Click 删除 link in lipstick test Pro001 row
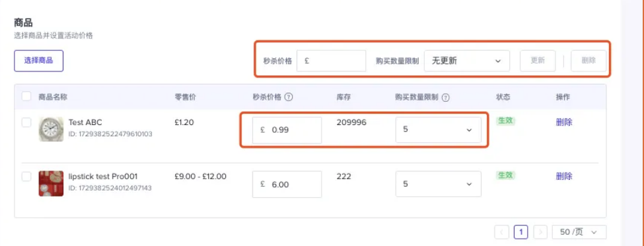 pyautogui.click(x=564, y=177)
